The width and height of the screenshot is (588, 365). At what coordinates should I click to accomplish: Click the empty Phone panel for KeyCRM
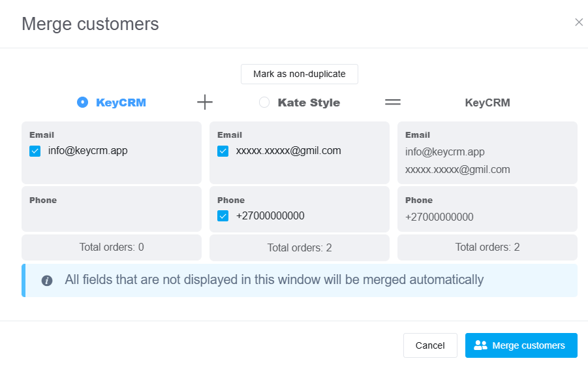coord(112,209)
